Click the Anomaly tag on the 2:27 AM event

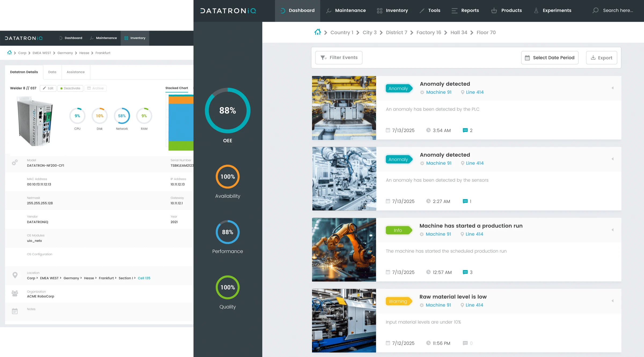398,159
